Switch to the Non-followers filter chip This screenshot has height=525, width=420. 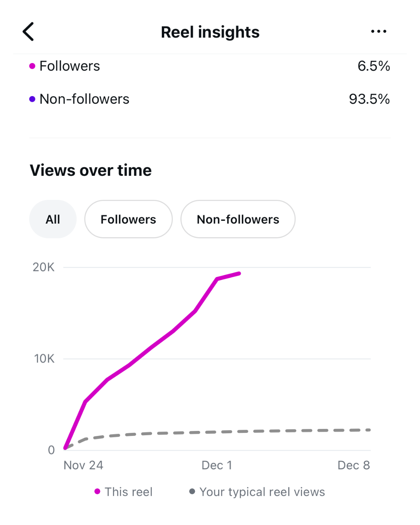coord(238,219)
